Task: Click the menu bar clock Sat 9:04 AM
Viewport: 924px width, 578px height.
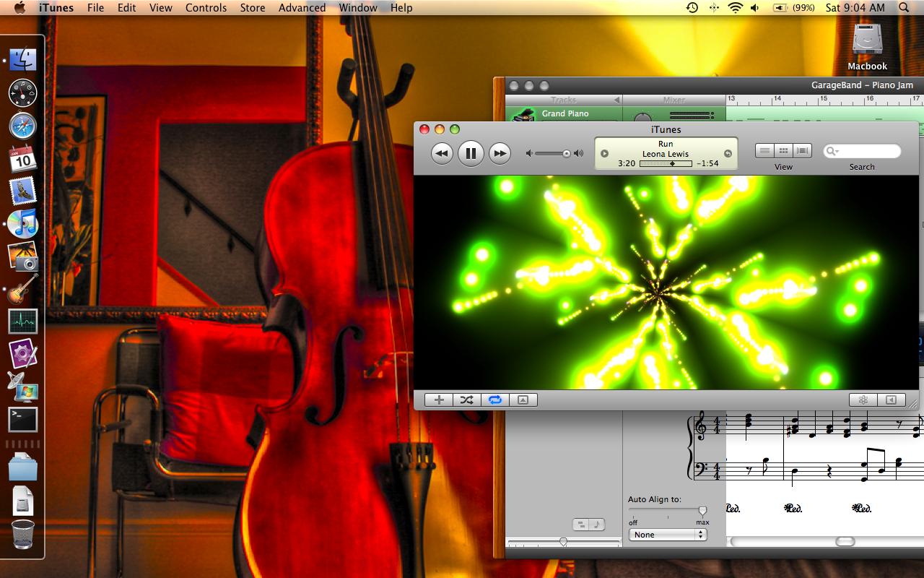Action: (855, 8)
